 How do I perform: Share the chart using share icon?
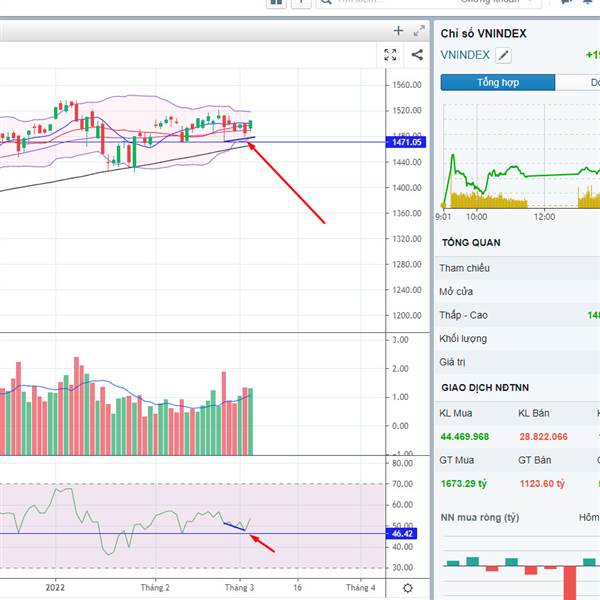(417, 55)
